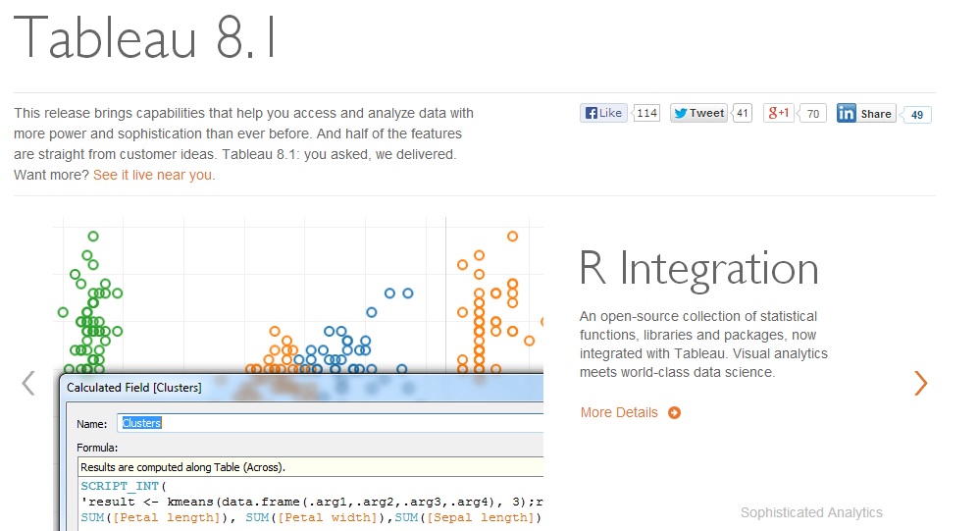This screenshot has width=980, height=531.
Task: Go to the previous carousel slide
Action: [28, 383]
